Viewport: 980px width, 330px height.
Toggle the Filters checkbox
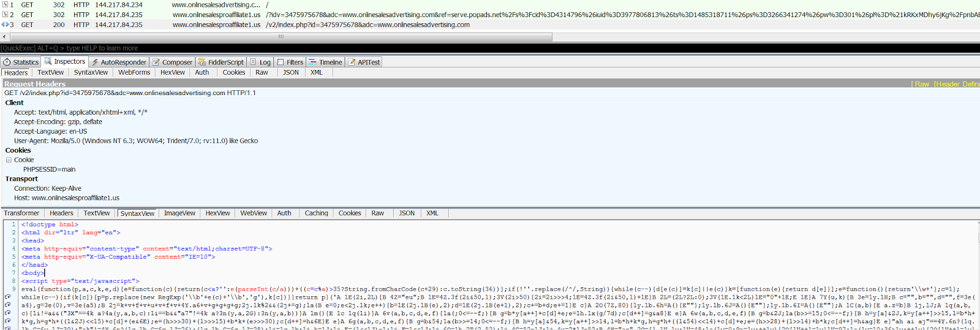[x=281, y=62]
